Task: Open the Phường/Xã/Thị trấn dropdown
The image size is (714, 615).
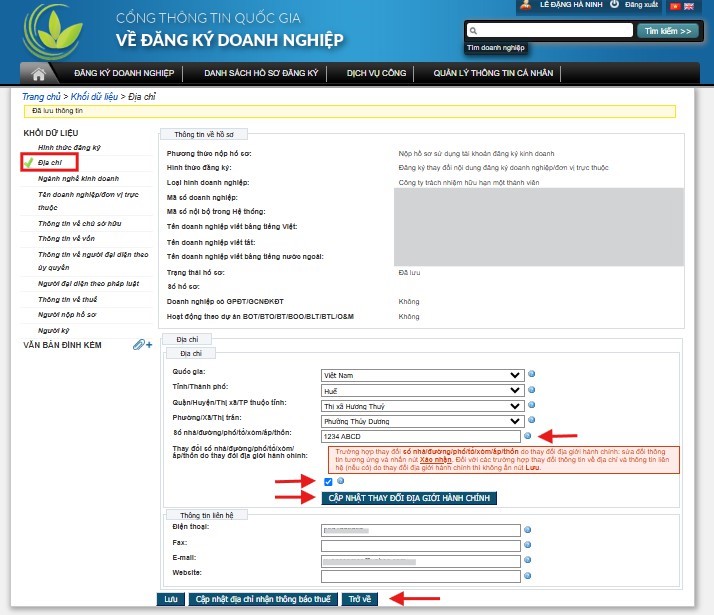Action: coord(422,421)
